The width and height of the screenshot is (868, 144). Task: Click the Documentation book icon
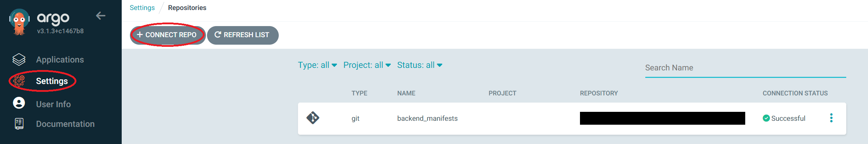(19, 124)
